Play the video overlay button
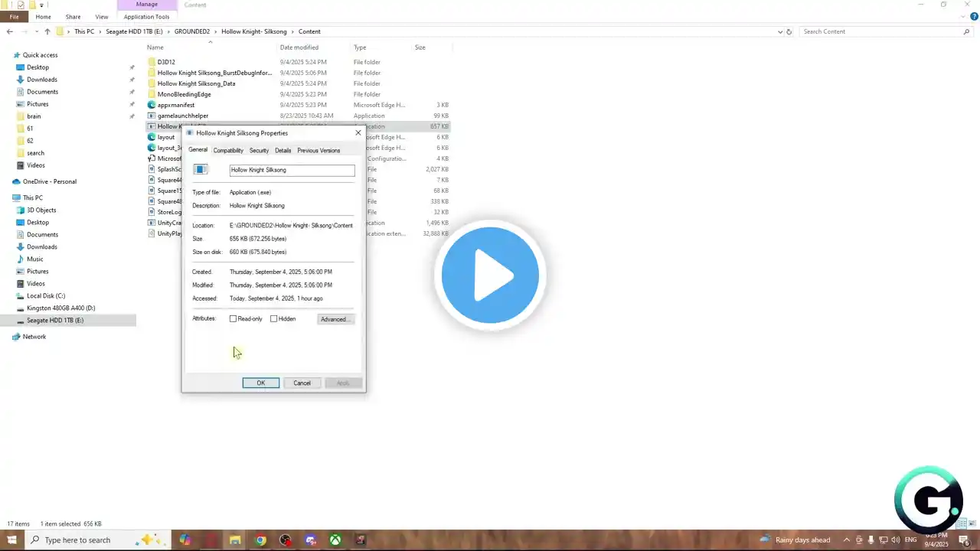The image size is (980, 551). 490,275
